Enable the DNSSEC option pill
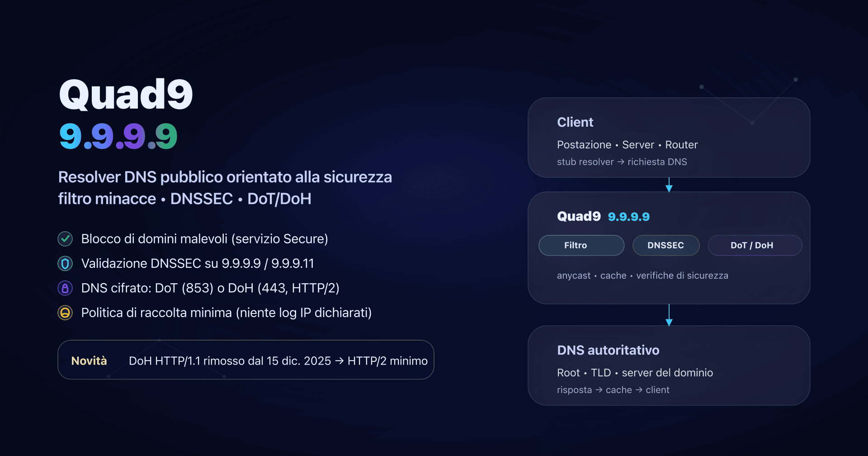This screenshot has width=868, height=456. 665,245
